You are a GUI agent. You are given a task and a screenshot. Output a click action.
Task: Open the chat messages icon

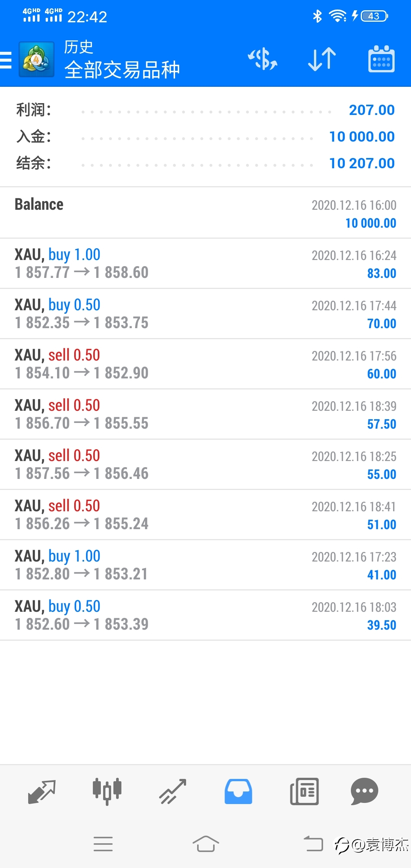(x=364, y=791)
